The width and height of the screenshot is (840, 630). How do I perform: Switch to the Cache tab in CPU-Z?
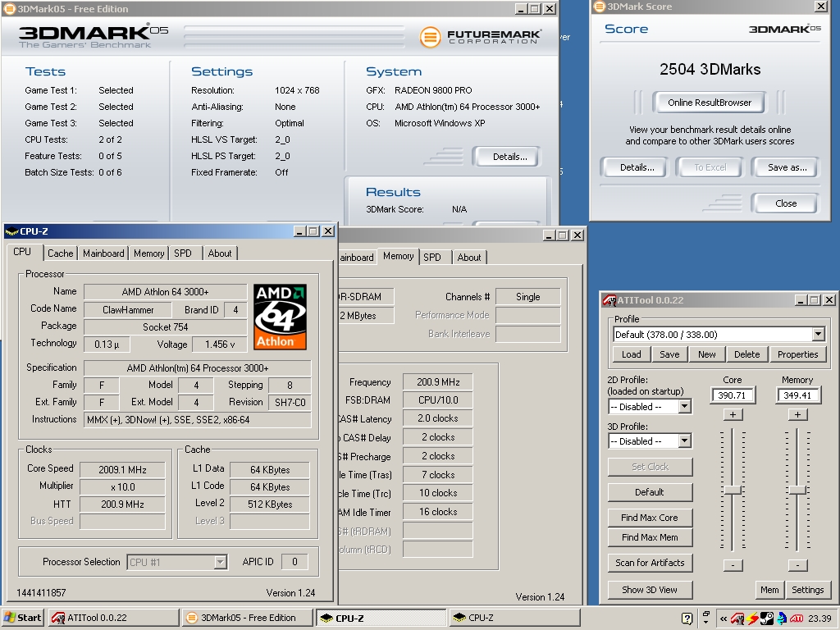click(61, 253)
